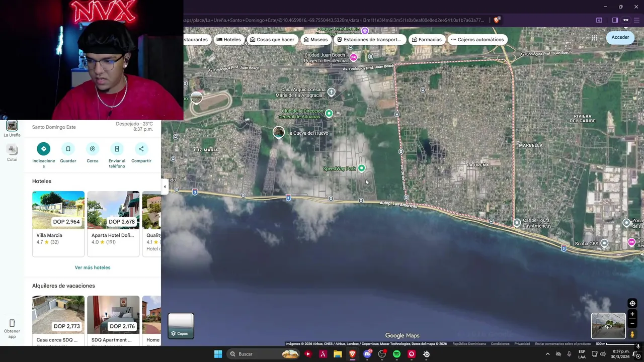Open File Explorer from the taskbar

click(x=338, y=354)
